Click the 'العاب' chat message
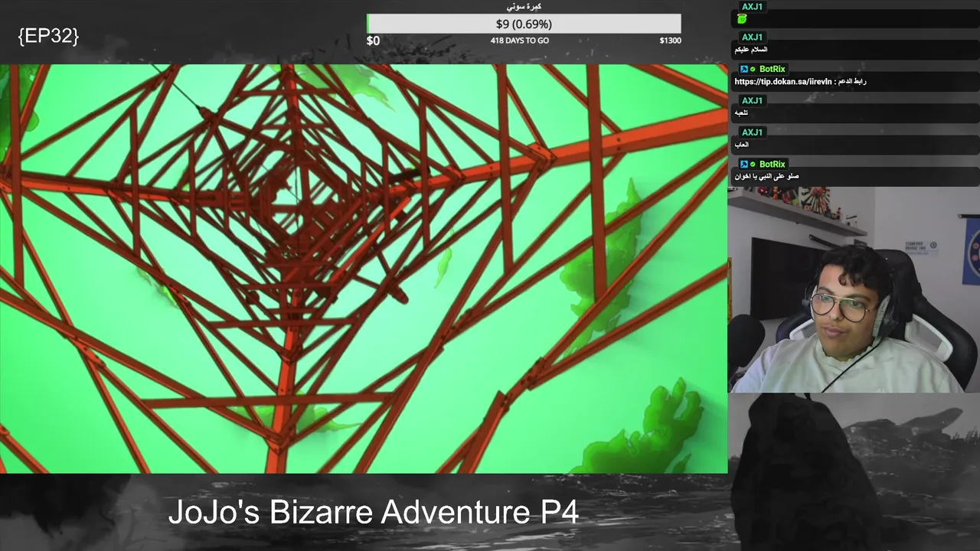Screen dimensions: 980x551 [741, 145]
